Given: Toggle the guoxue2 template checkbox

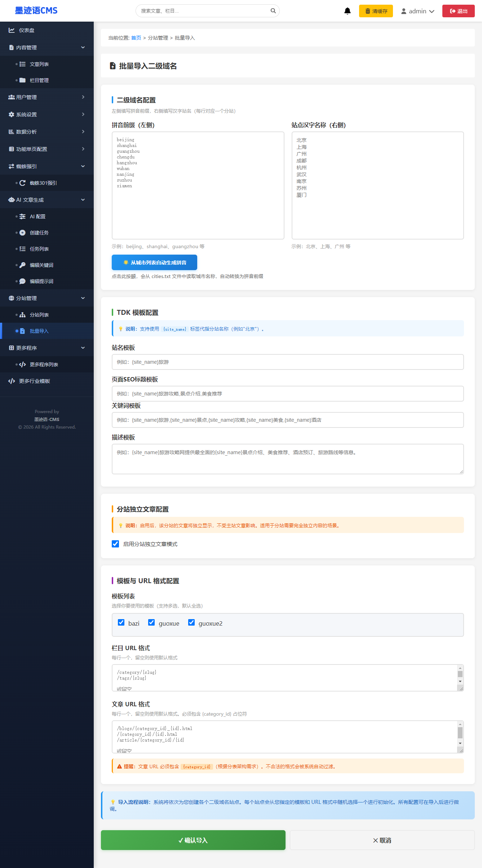Looking at the screenshot, I should (191, 623).
